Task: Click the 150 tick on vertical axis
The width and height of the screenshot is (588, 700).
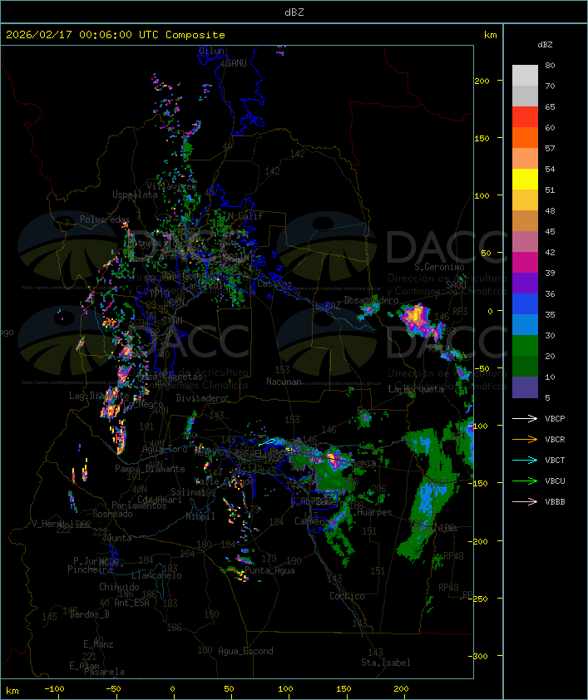Action: point(482,138)
